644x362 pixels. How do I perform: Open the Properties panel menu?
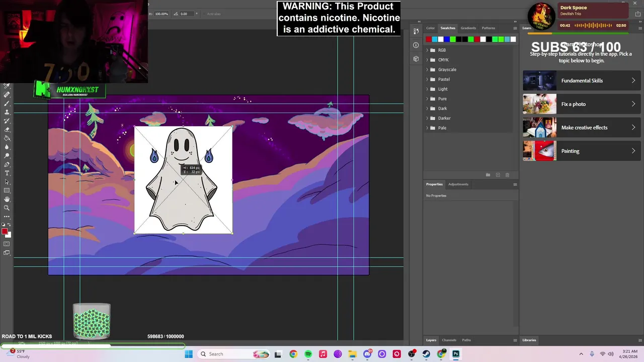[515, 185]
